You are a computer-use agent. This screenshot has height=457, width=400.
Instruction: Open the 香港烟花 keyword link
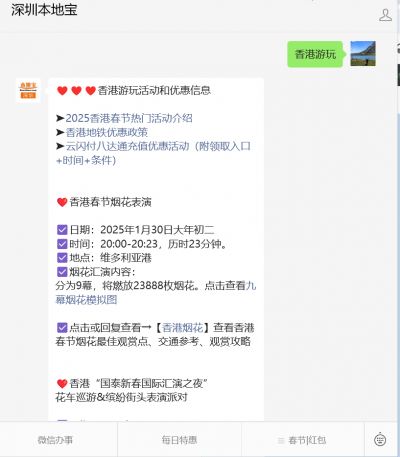pyautogui.click(x=183, y=328)
